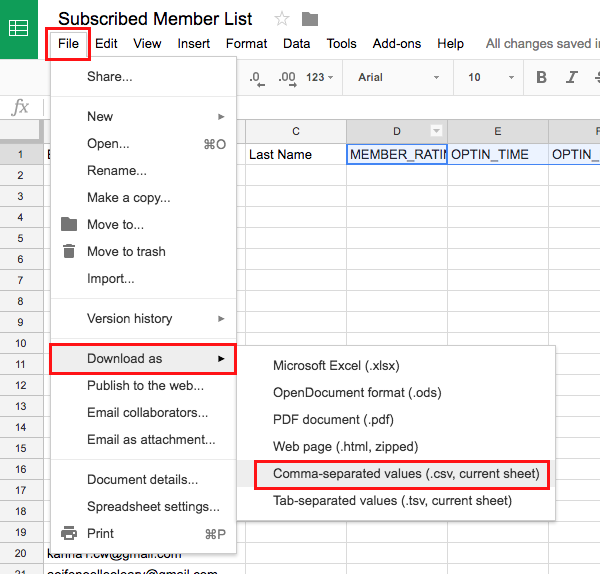
Task: Download as Tab-separated values (.tsv)
Action: (396, 501)
